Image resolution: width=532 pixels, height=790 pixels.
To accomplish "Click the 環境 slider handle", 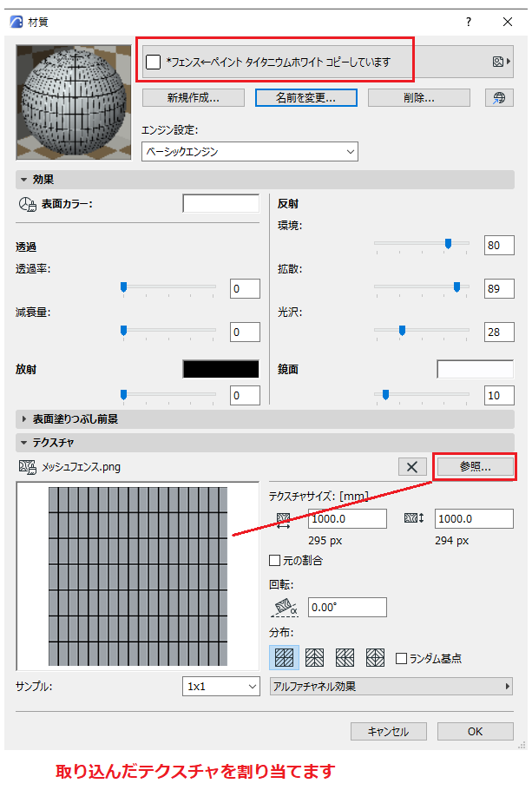I will [448, 244].
